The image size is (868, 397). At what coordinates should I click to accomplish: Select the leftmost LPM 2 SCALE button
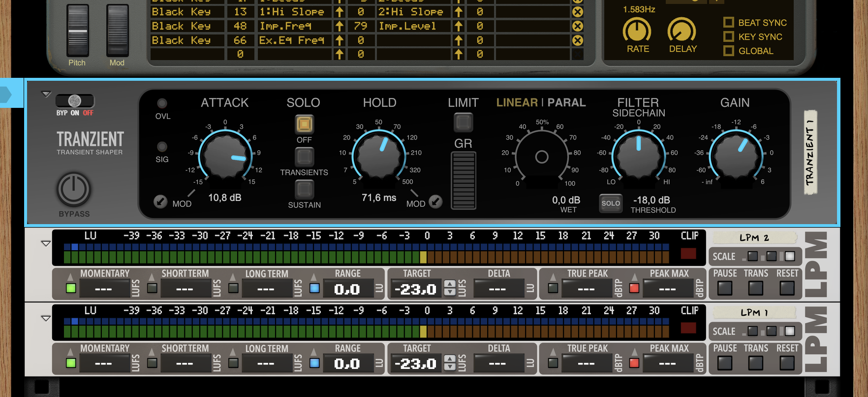coord(753,256)
